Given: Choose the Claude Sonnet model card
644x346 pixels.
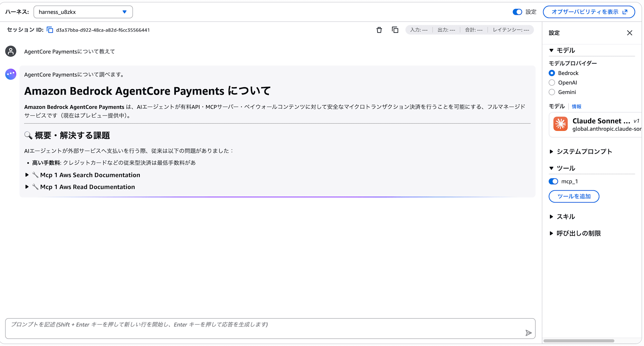Looking at the screenshot, I should (x=595, y=125).
